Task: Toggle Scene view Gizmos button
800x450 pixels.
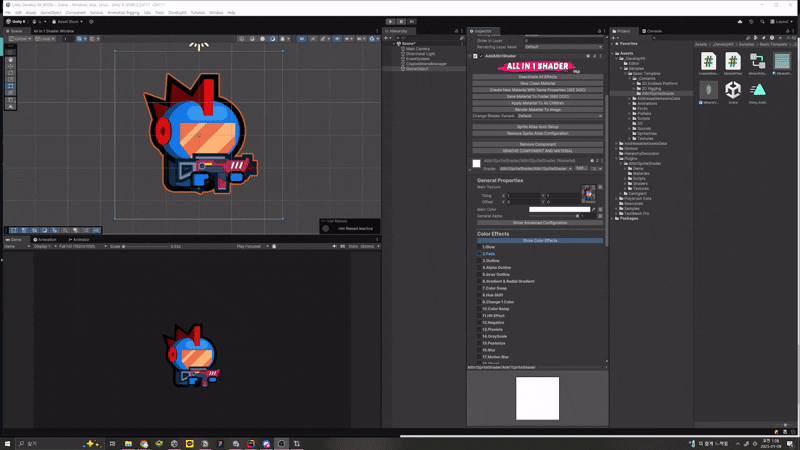Action: point(372,39)
